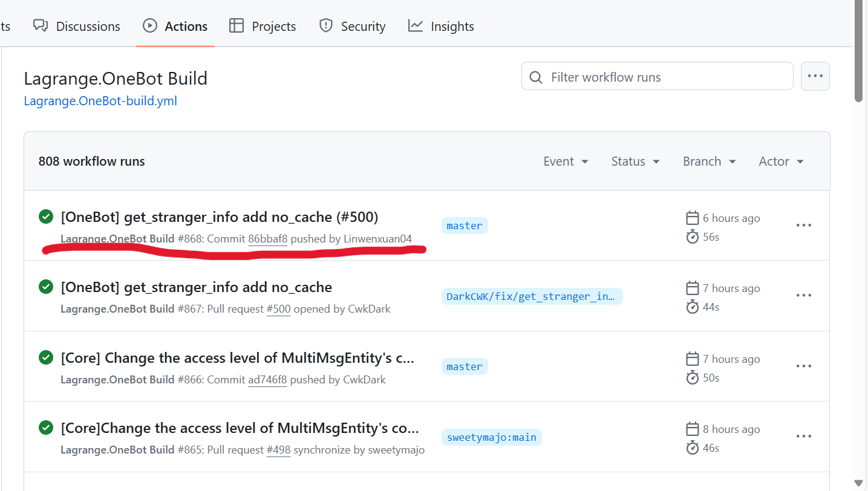
Task: Open the three-dot menu for run #868
Action: [803, 226]
